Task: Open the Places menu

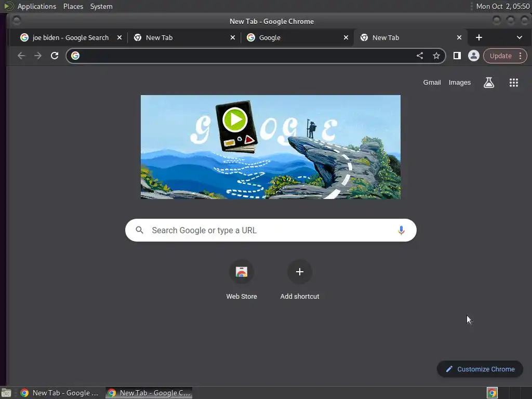Action: pyautogui.click(x=73, y=6)
